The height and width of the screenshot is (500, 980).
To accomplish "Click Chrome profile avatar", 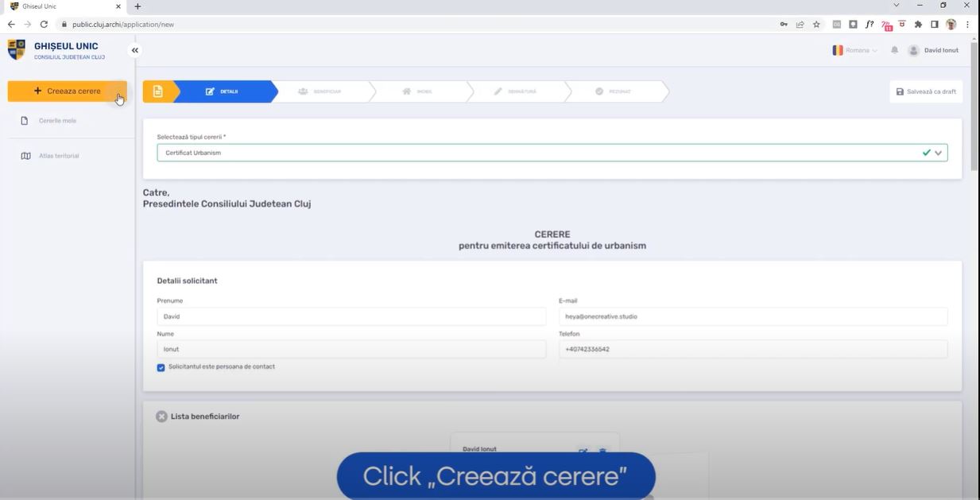I will pos(951,25).
